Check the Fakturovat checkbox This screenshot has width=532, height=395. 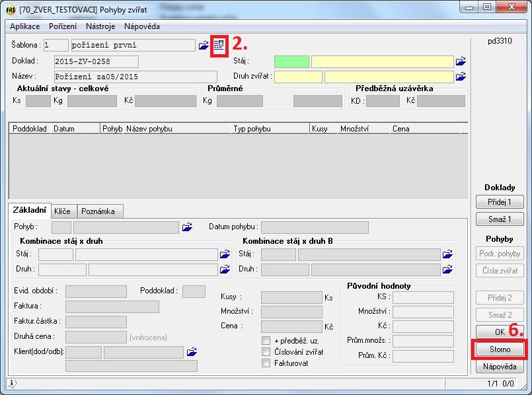pyautogui.click(x=266, y=363)
